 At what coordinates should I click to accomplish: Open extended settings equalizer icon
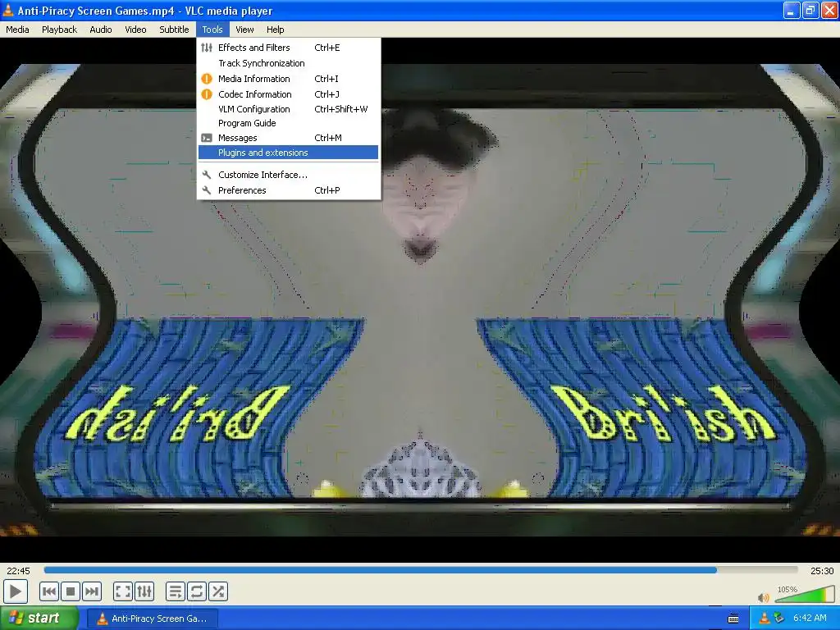pos(144,592)
